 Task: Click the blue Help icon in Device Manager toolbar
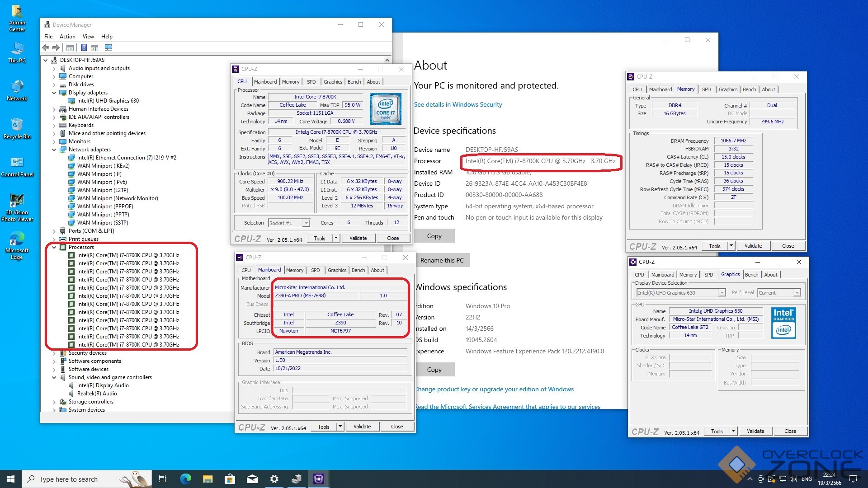pos(84,47)
